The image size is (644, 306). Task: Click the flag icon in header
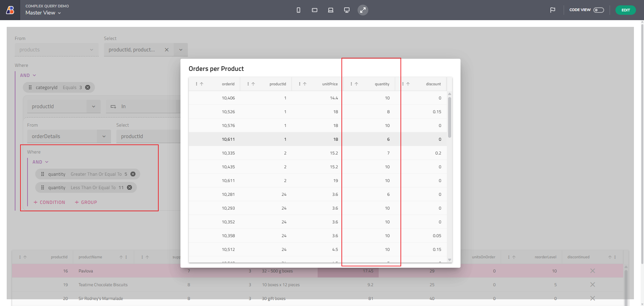click(552, 10)
